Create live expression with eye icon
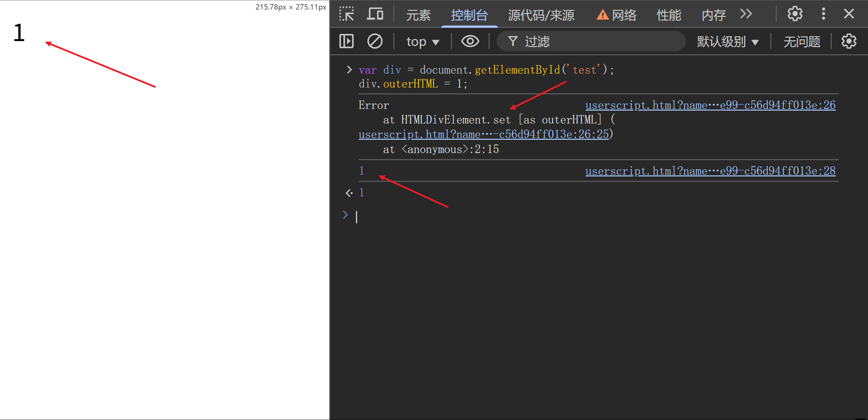868x420 pixels. tap(470, 41)
